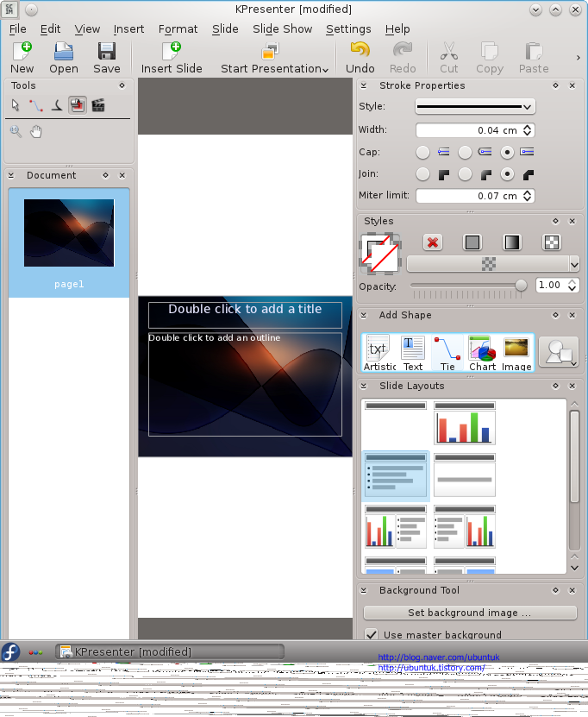This screenshot has width=588, height=717.
Task: Click Set background image button
Action: [x=470, y=613]
